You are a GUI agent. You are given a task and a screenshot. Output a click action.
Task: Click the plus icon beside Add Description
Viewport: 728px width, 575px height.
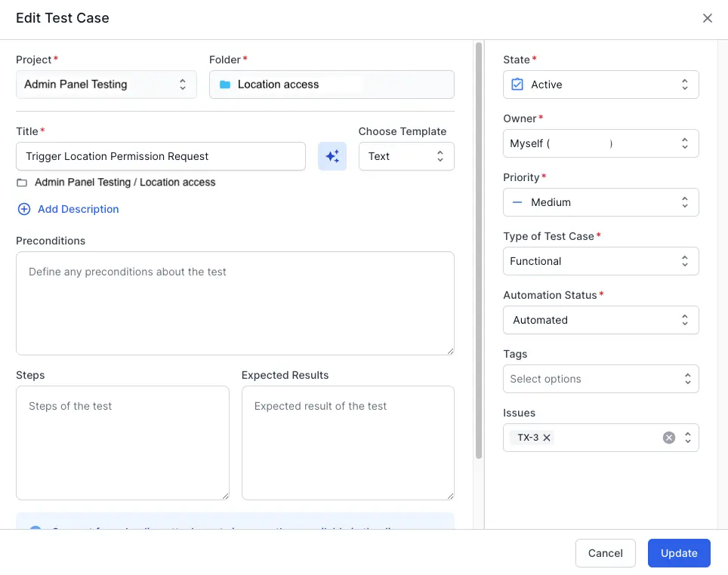(x=24, y=209)
